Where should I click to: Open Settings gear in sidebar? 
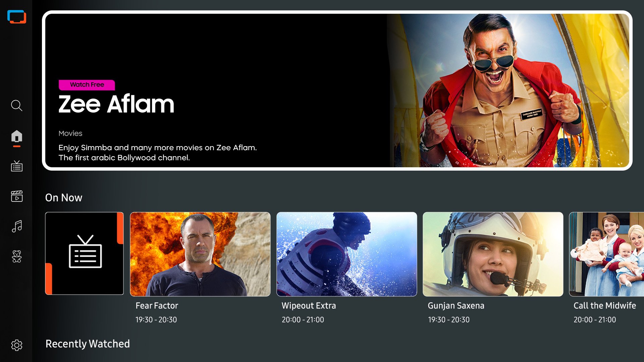click(17, 345)
